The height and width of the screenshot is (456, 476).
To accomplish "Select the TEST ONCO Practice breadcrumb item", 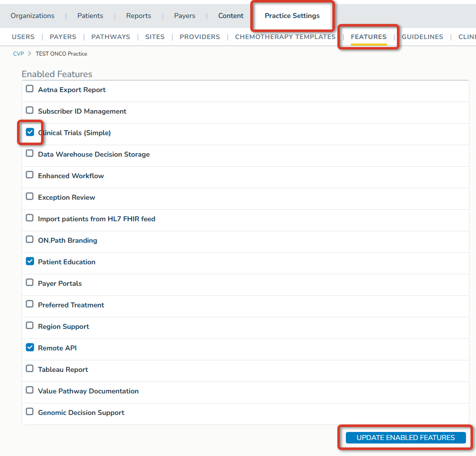I will [x=61, y=53].
